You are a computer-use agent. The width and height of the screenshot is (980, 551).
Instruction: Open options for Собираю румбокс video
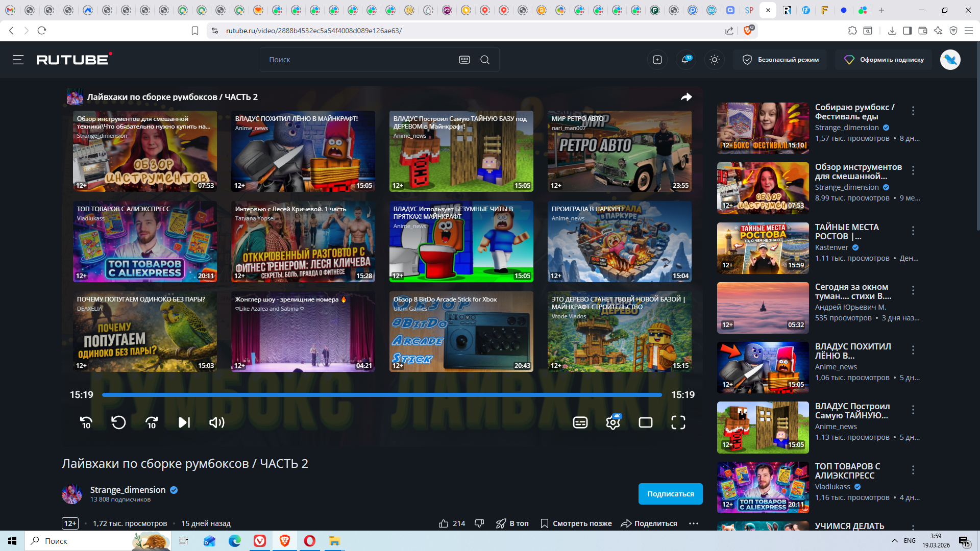[913, 111]
